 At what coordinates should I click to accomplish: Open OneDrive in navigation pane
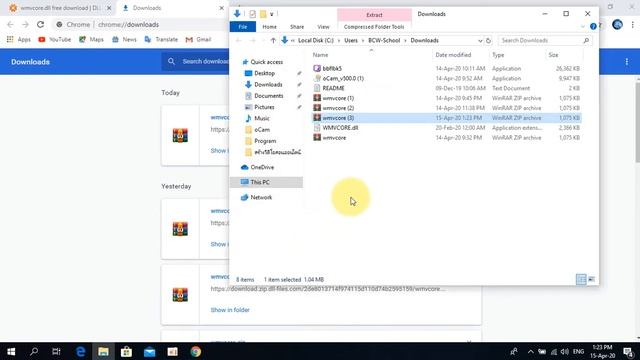click(262, 167)
